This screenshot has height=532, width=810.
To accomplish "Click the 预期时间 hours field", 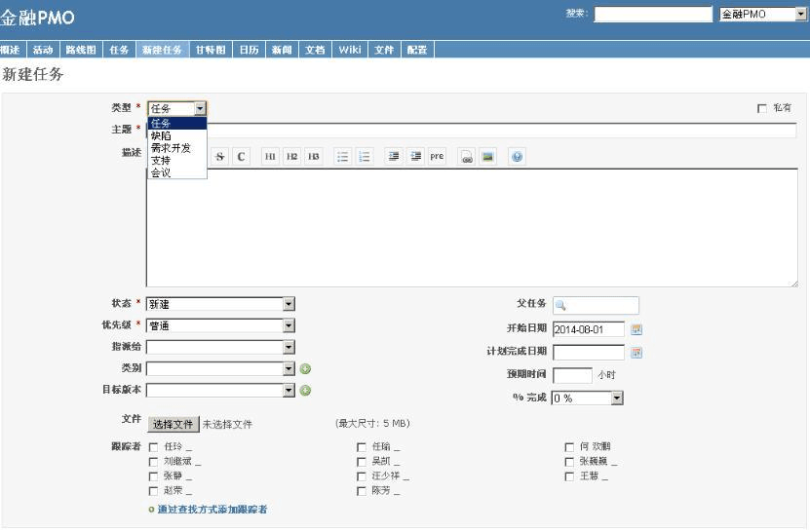I will coord(572,375).
